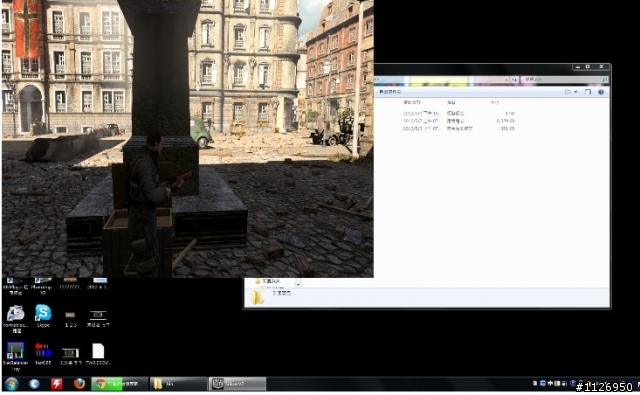Open address bar history dropdown arrow
This screenshot has height=395, width=640.
(x=506, y=80)
